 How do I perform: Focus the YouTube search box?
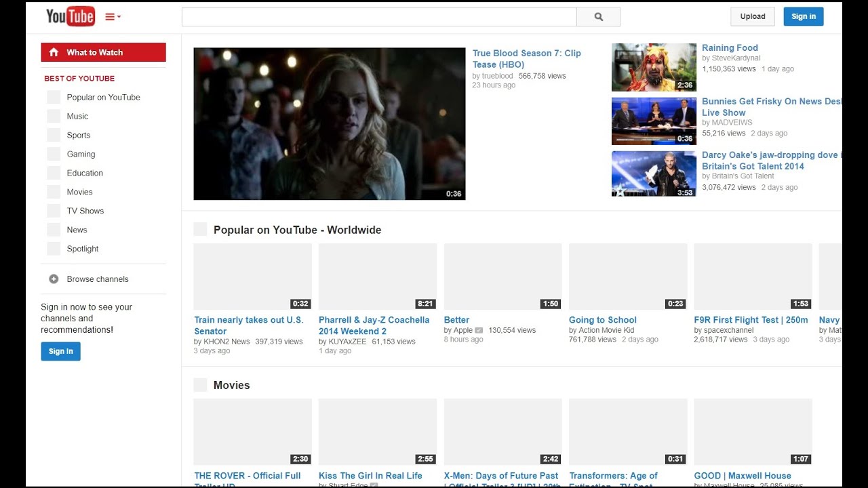pos(379,17)
